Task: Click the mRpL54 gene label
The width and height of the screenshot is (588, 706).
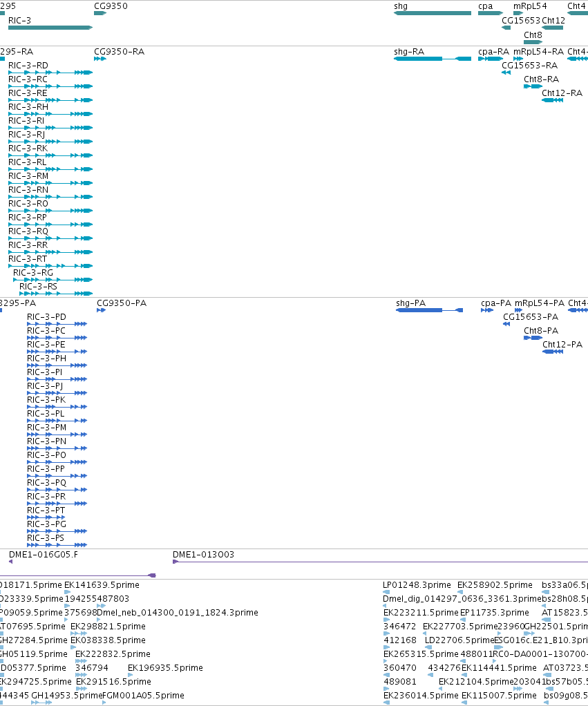Action: pyautogui.click(x=530, y=6)
